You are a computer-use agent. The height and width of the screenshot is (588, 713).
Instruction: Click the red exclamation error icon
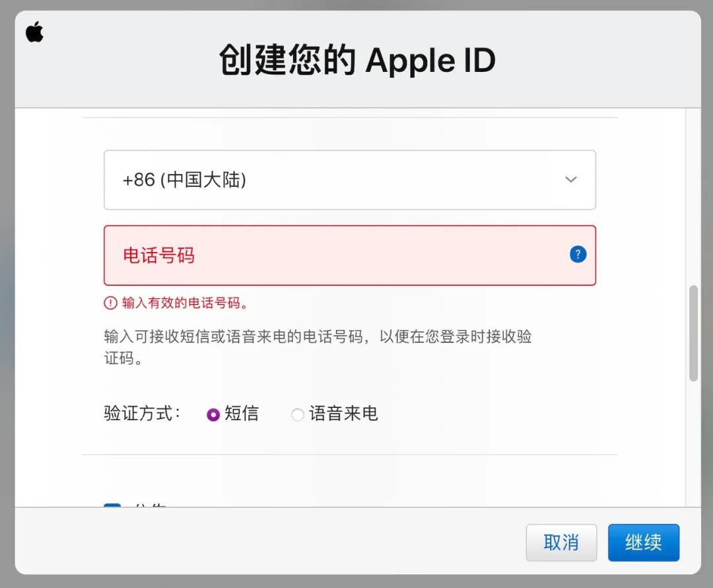(110, 303)
